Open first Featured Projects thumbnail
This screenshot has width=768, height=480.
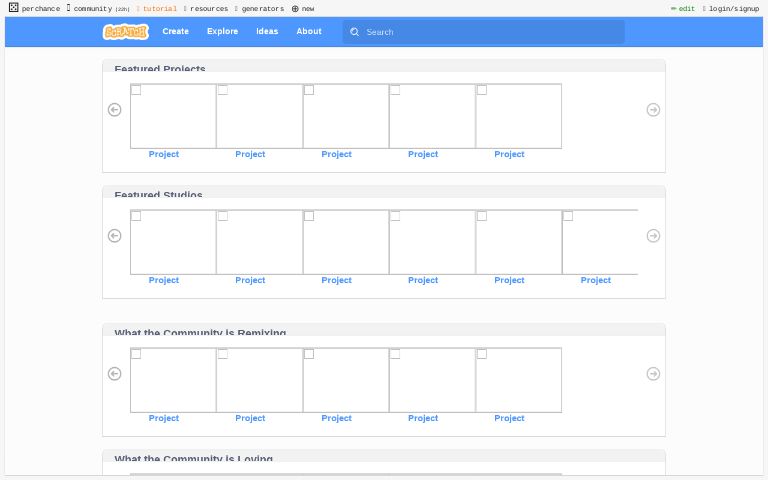(x=173, y=116)
